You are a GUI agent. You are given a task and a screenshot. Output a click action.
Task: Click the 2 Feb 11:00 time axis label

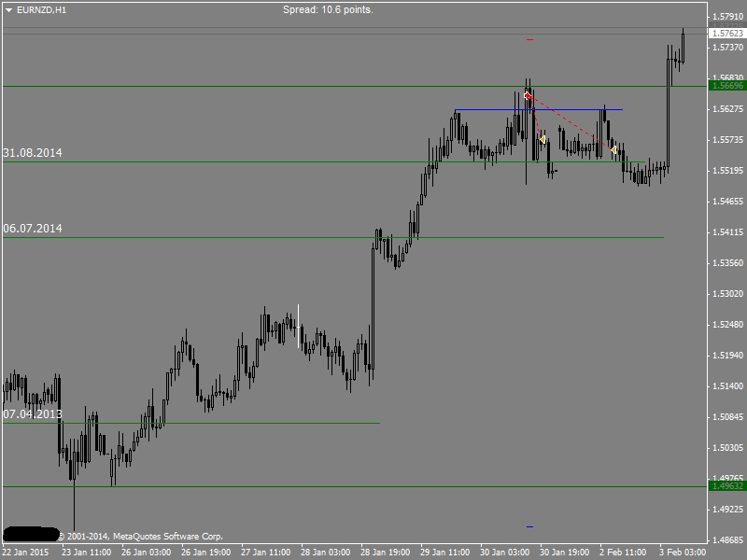623,553
